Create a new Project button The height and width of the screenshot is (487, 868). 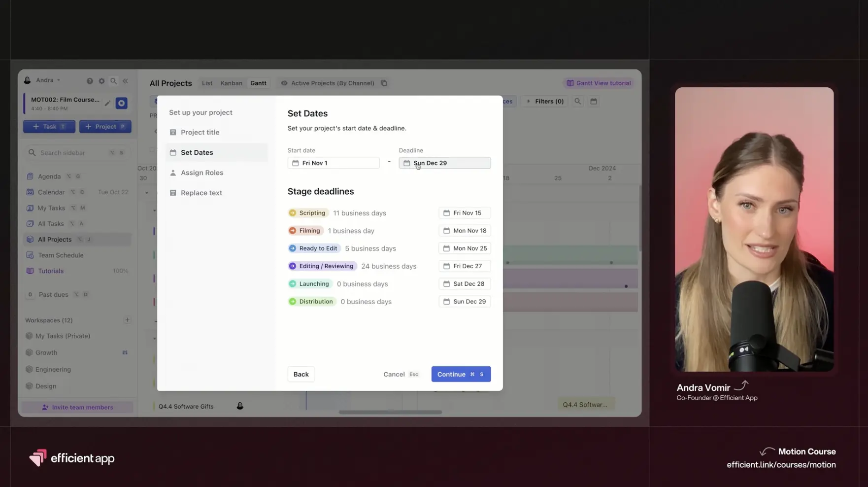click(x=105, y=127)
